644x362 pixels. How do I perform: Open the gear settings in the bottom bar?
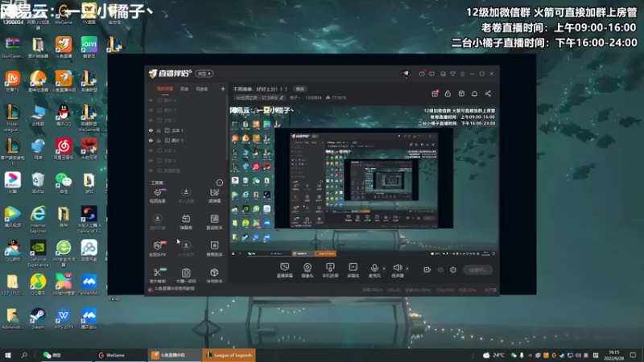(453, 269)
